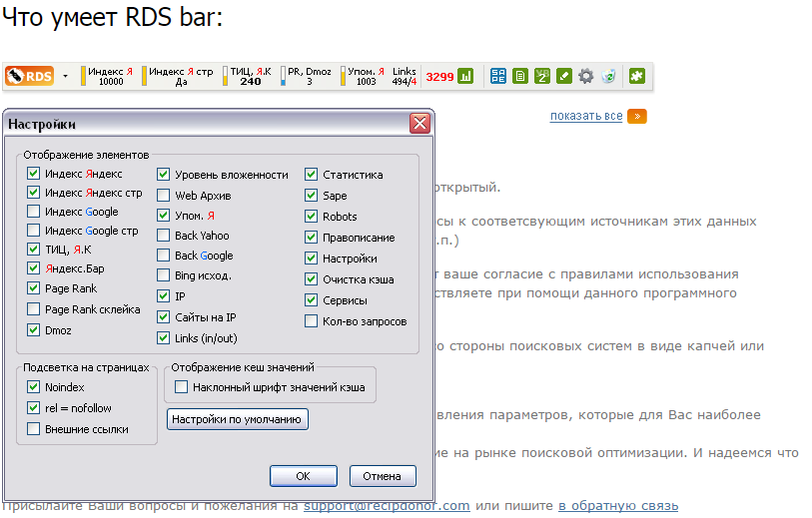Open the показать все link
The image size is (812, 518).
[586, 116]
